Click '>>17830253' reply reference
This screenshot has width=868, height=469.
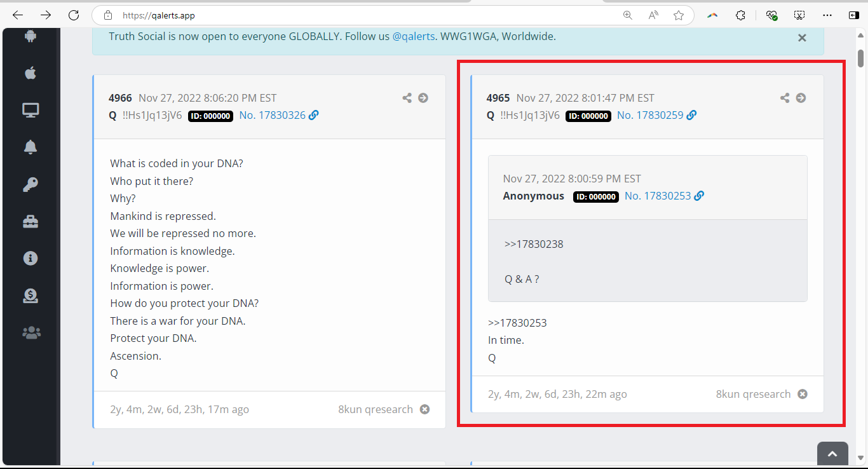[517, 323]
